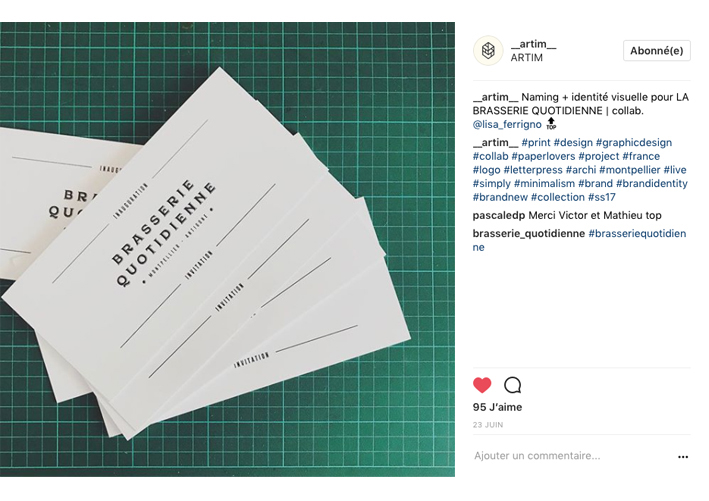Open comments via speech bubble icon

(x=512, y=385)
